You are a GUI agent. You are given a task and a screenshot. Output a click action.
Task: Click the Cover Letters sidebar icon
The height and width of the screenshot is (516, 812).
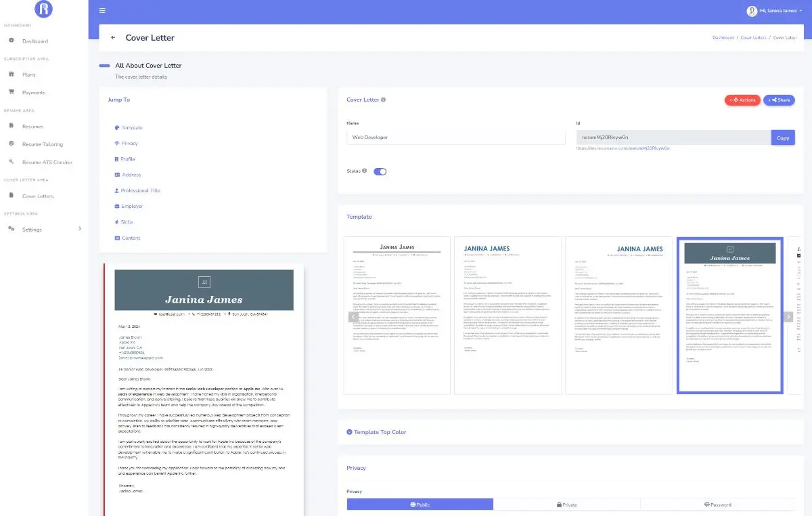point(12,196)
